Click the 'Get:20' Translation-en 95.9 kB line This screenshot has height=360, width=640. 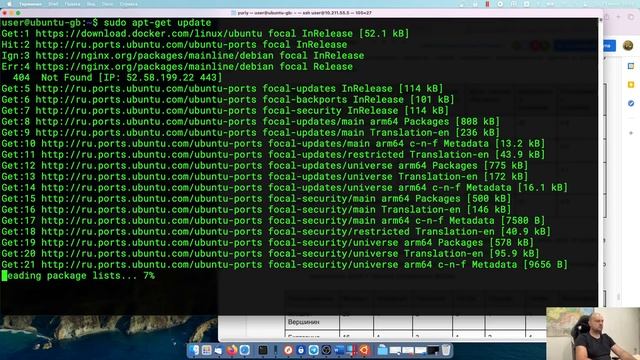click(x=270, y=254)
